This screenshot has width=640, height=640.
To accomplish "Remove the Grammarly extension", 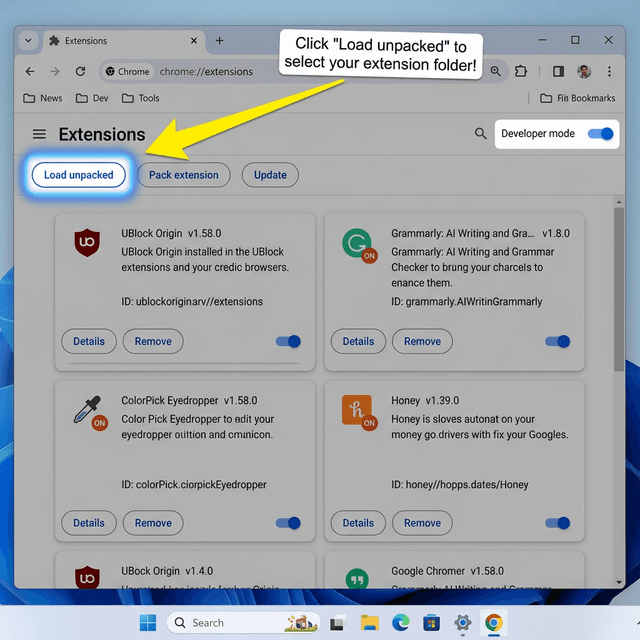I will click(422, 341).
